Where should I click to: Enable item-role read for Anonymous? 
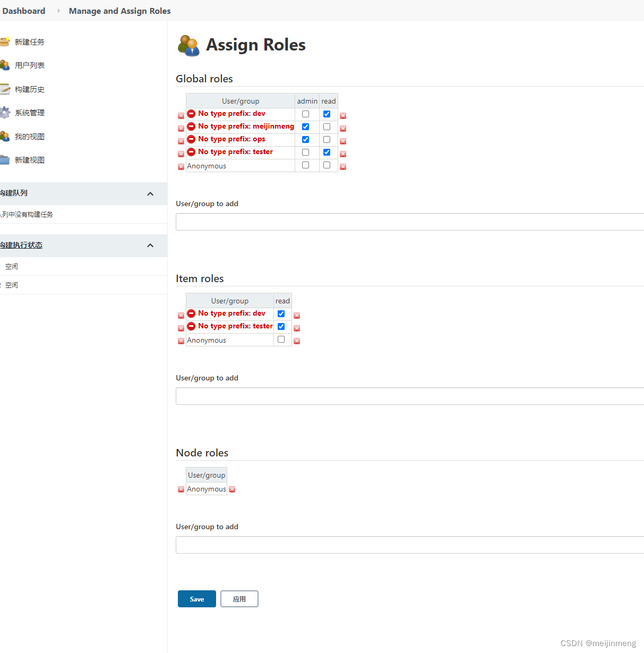point(281,339)
